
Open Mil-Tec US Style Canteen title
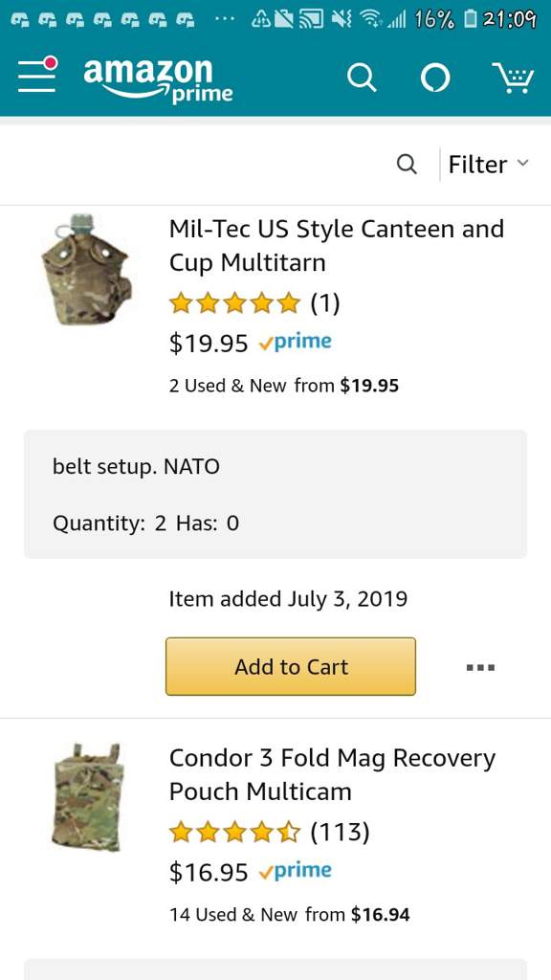tap(336, 246)
